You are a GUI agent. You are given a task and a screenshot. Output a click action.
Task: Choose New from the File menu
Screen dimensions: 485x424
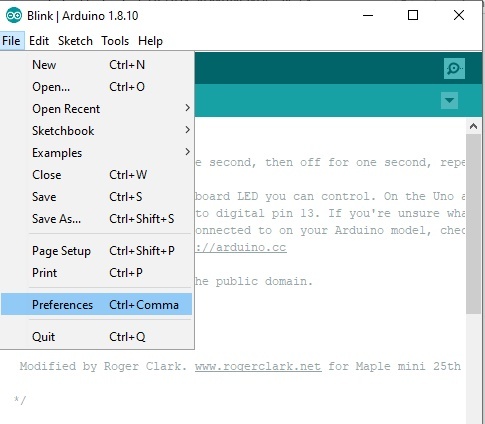click(97, 65)
